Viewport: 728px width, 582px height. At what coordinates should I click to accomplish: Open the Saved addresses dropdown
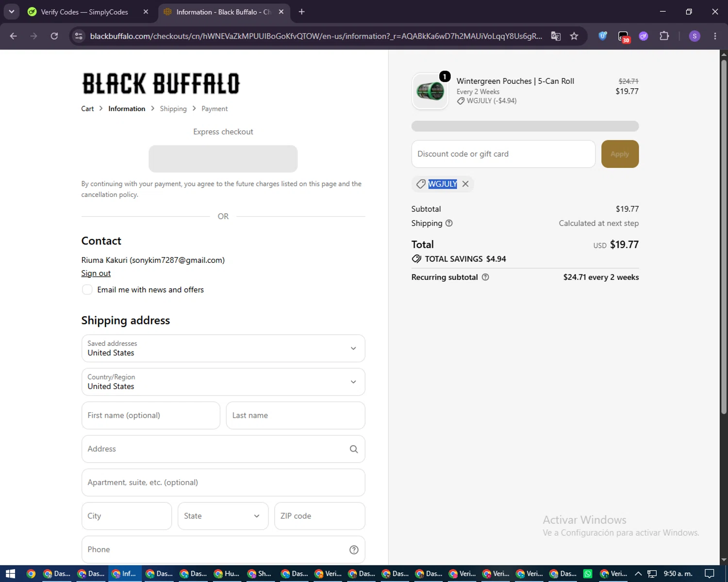pos(223,348)
